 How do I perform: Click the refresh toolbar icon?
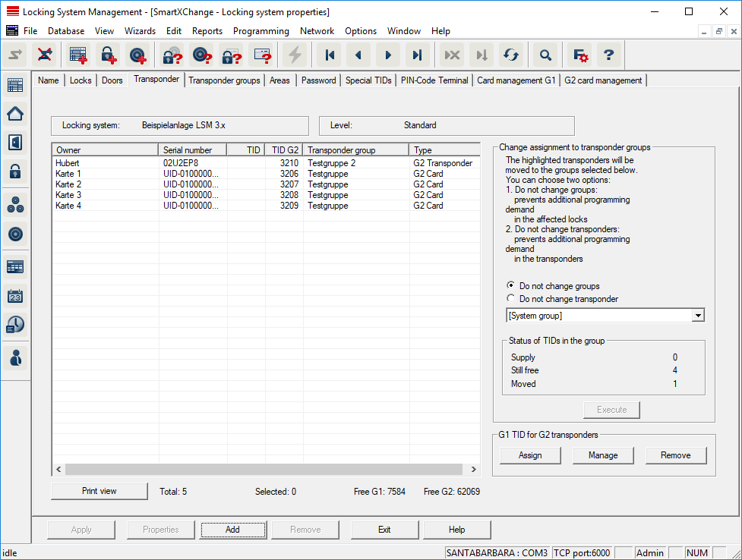[x=511, y=55]
